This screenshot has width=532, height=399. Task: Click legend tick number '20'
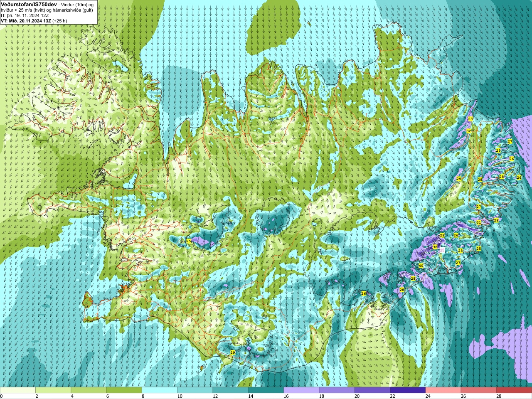point(357,396)
